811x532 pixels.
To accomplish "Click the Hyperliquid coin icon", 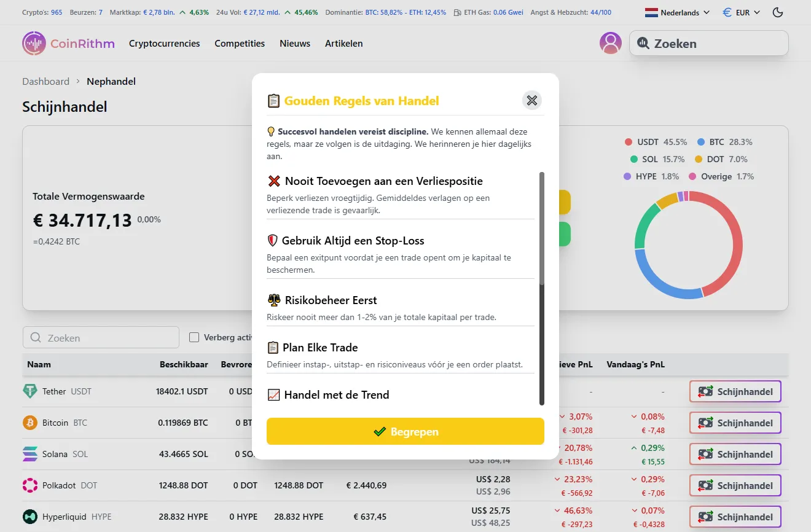I will 29,517.
